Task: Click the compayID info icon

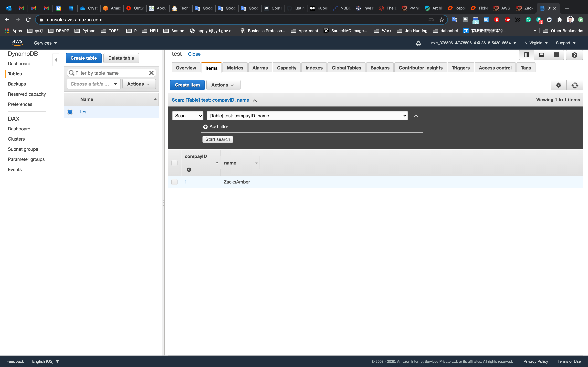Action: pyautogui.click(x=189, y=170)
